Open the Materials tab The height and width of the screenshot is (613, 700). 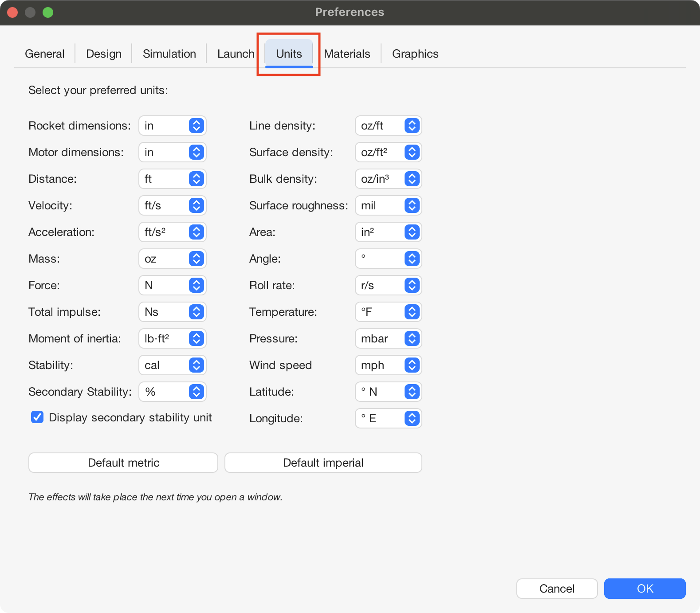(x=347, y=54)
